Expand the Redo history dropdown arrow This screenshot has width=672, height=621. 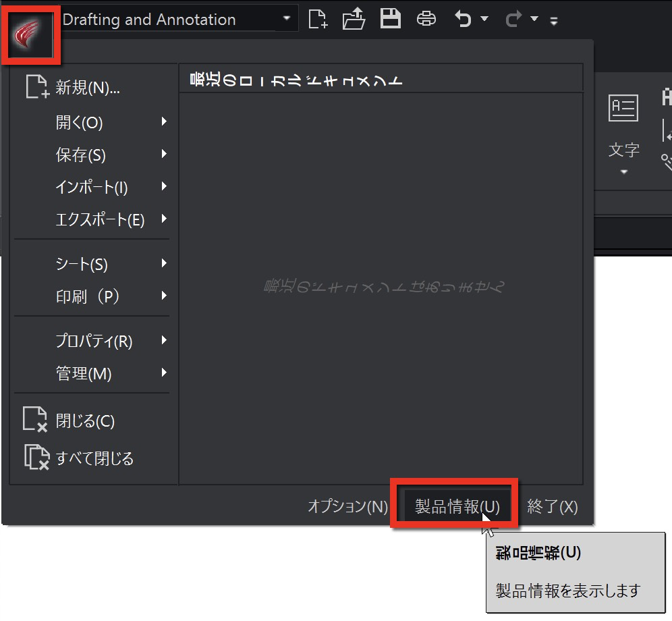(534, 19)
